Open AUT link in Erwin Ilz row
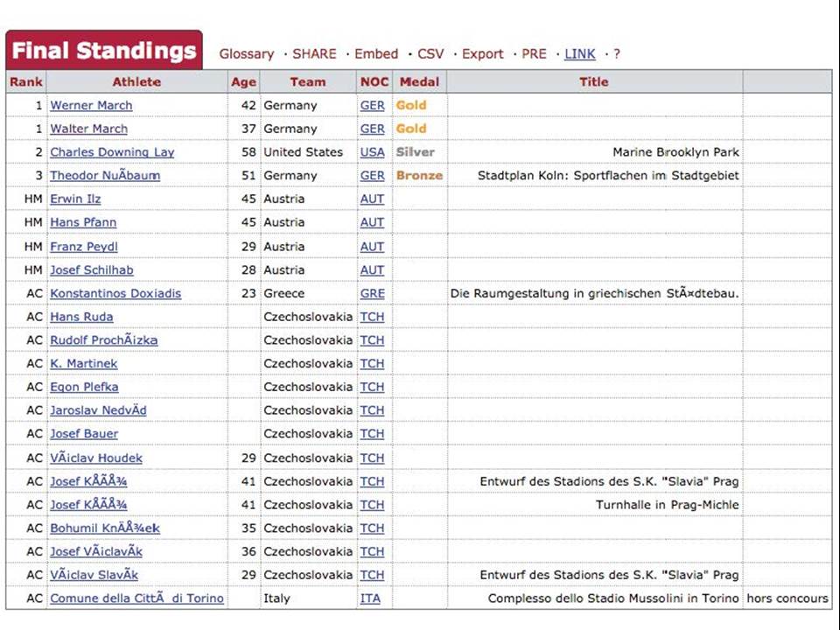Viewport: 840px width, 630px height. [372, 199]
